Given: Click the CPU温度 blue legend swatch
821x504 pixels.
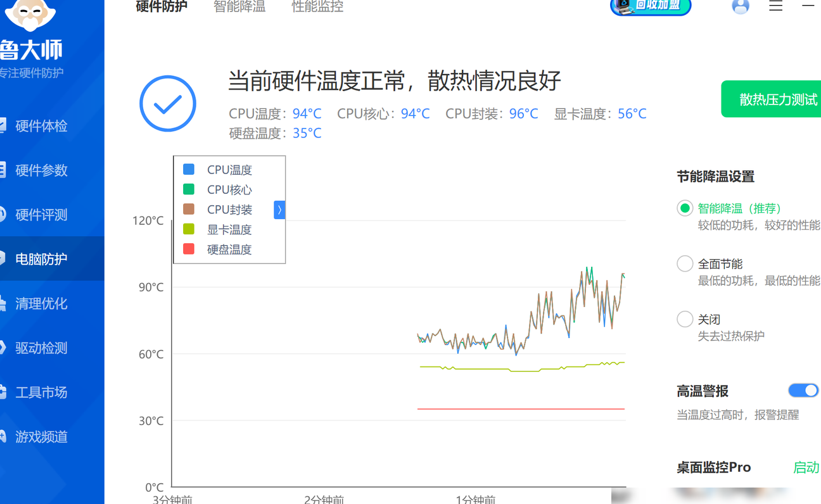Looking at the screenshot, I should 189,169.
